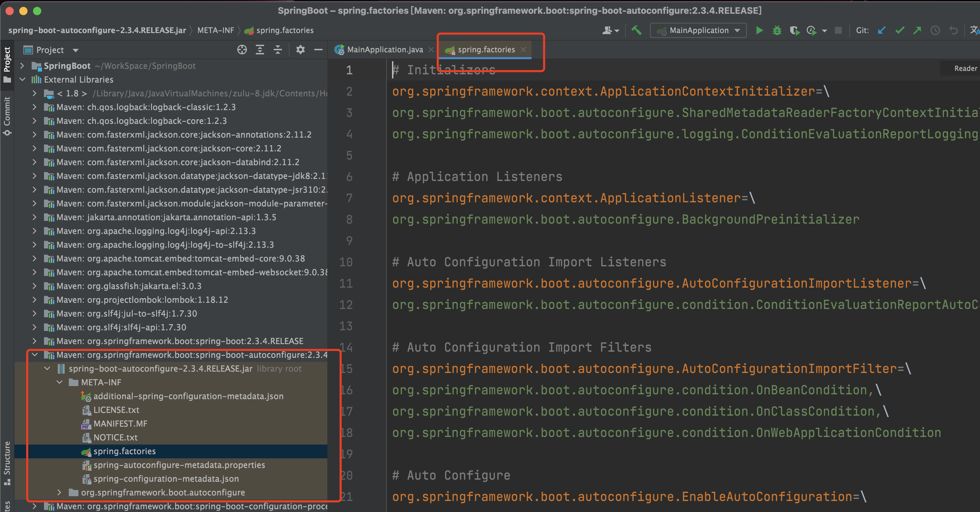Click the '# Auto Configuration Import Filters' comment
Screen dimensions: 980x512
(522, 347)
